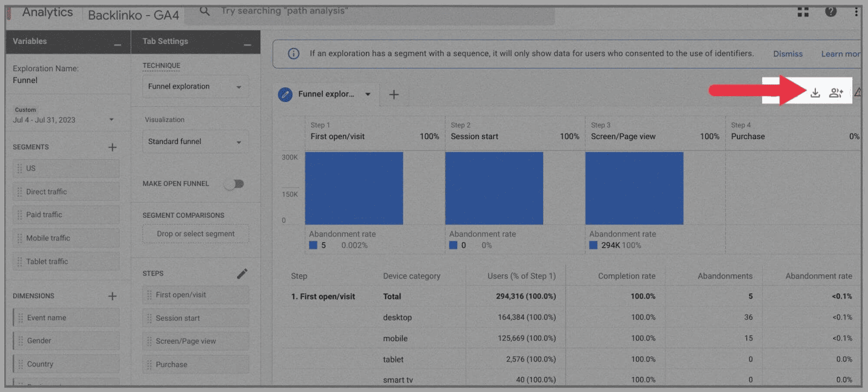Screen dimensions: 868x392
Task: Open the help icon in header
Action: (x=831, y=11)
